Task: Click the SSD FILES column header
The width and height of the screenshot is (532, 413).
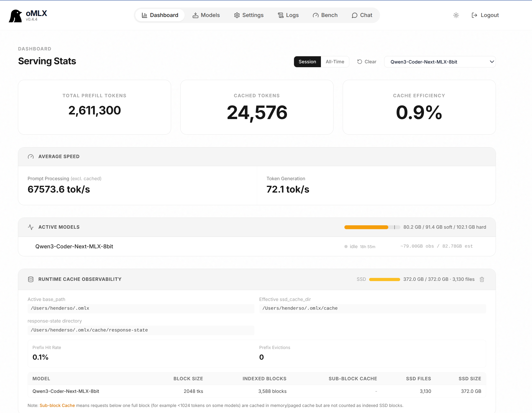Action: (x=419, y=379)
